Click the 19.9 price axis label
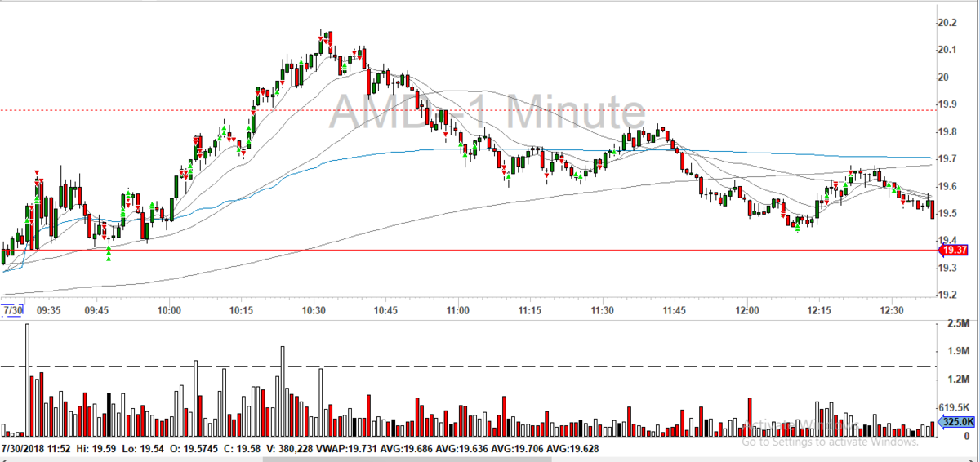The height and width of the screenshot is (462, 980). 949,104
